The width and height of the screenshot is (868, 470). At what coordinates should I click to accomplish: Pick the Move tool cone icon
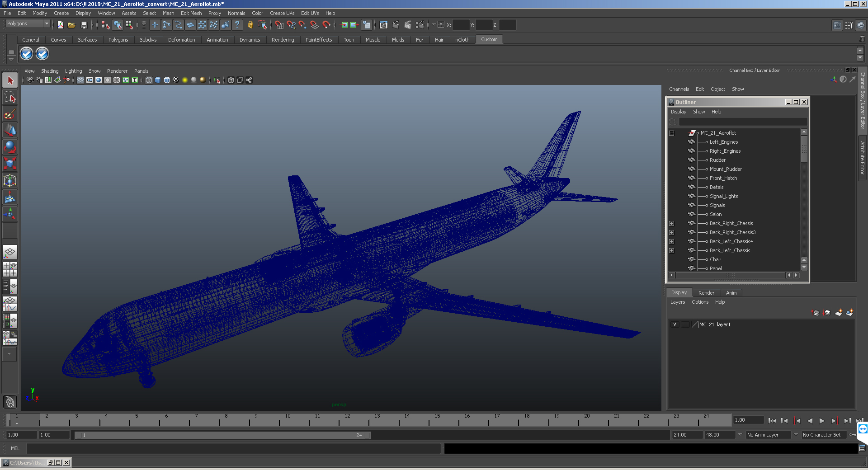[10, 130]
